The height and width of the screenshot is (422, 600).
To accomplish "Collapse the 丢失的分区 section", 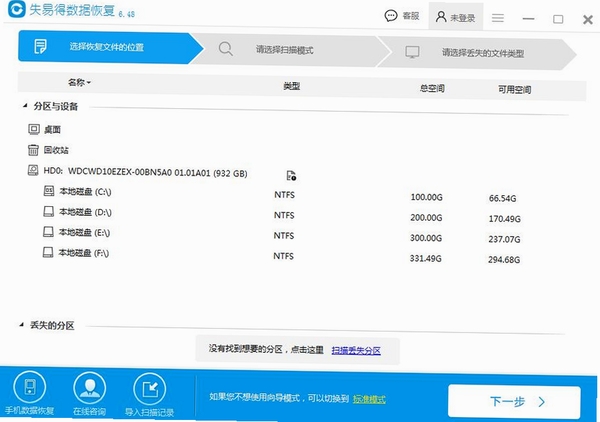I will pos(21,325).
